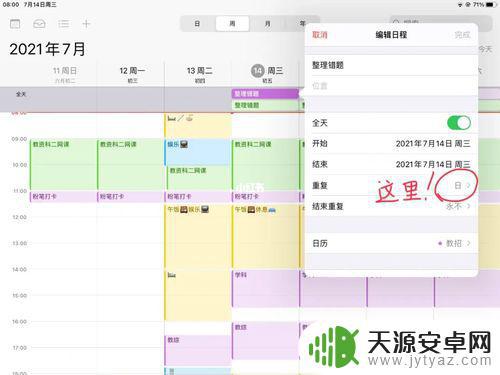Open Tuesday's 数综 purple event

point(198,350)
